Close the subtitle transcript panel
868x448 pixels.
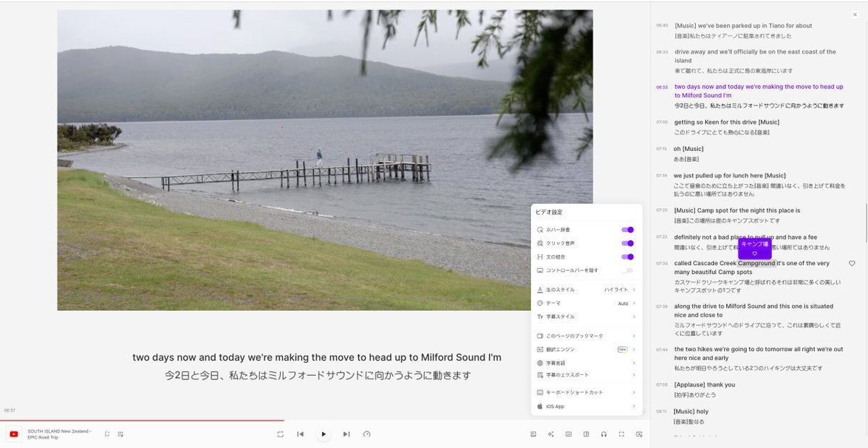(x=855, y=14)
